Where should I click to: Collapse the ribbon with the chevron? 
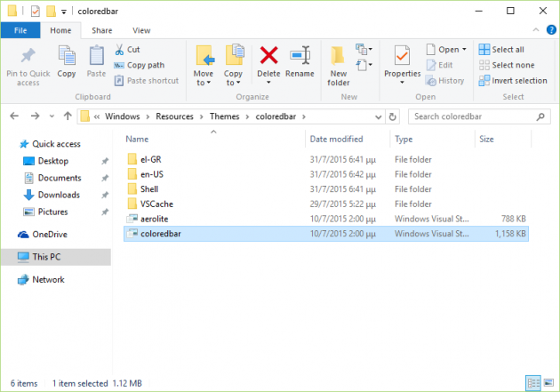click(x=536, y=30)
